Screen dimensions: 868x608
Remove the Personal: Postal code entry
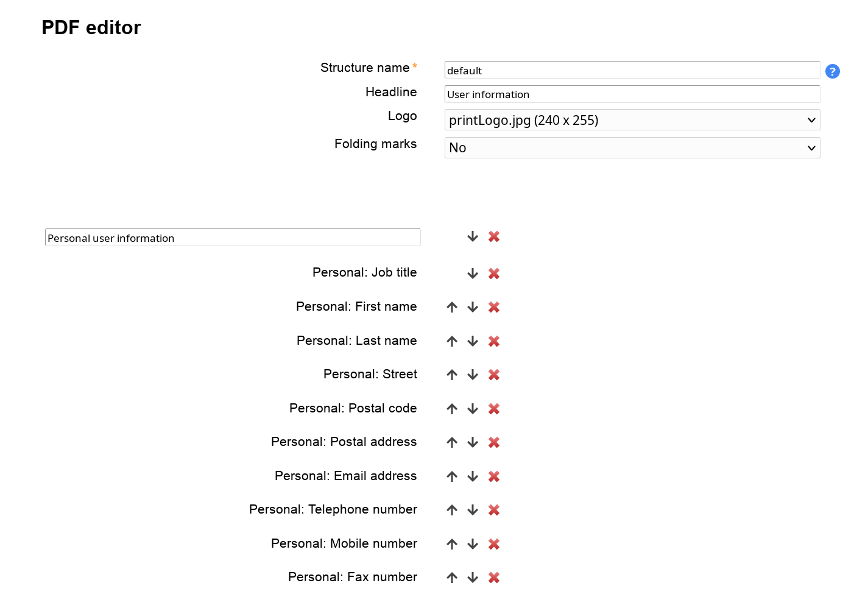point(494,409)
